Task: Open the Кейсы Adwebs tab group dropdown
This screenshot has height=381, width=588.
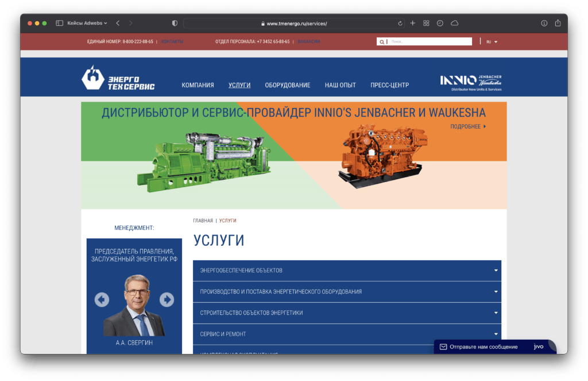Action: pos(87,23)
